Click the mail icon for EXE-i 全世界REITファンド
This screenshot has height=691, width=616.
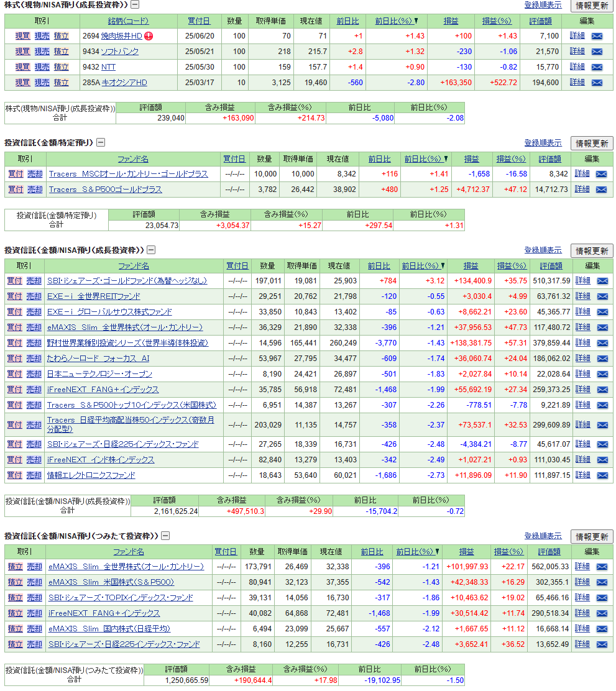(x=602, y=296)
